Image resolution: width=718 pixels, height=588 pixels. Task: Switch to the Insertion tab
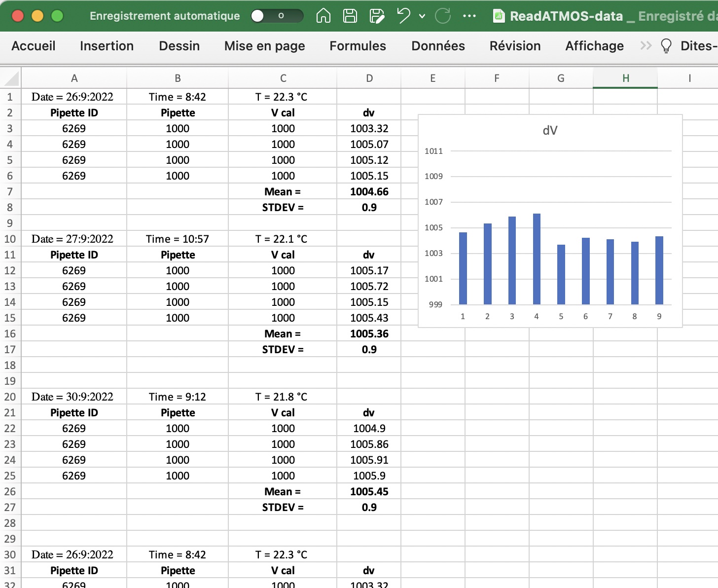click(x=107, y=46)
